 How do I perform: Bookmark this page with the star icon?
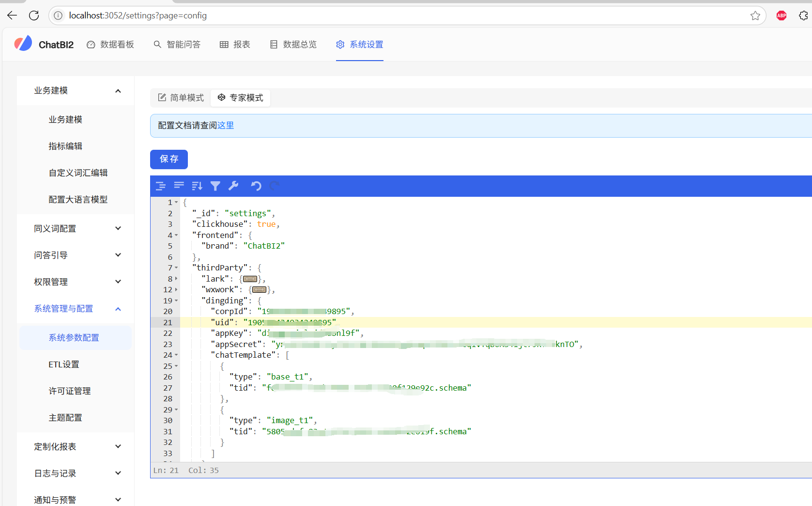[x=755, y=16]
